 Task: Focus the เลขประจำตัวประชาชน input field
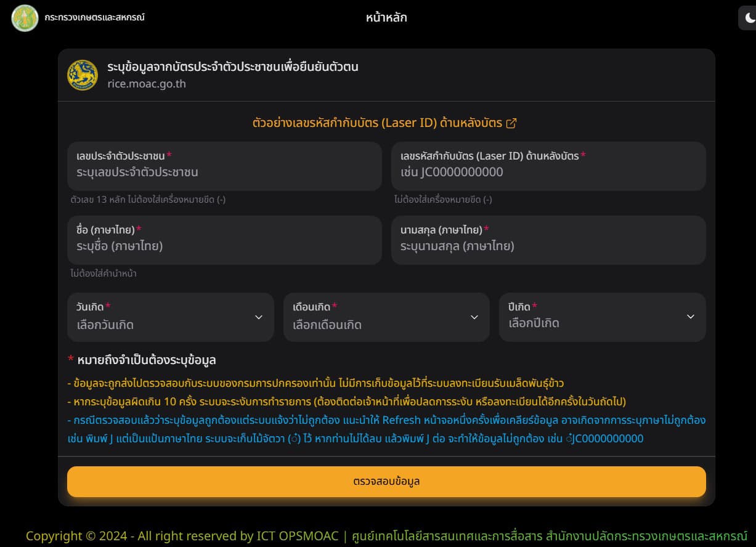tap(224, 172)
